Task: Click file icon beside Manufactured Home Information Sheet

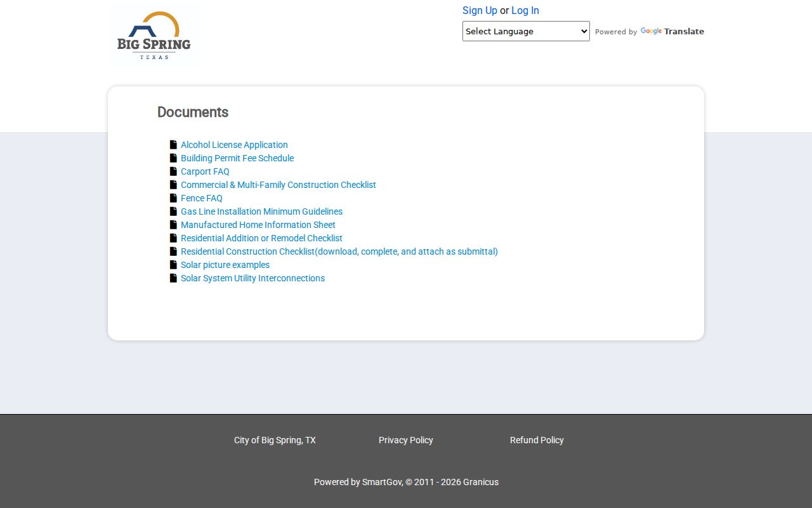Action: tap(173, 225)
